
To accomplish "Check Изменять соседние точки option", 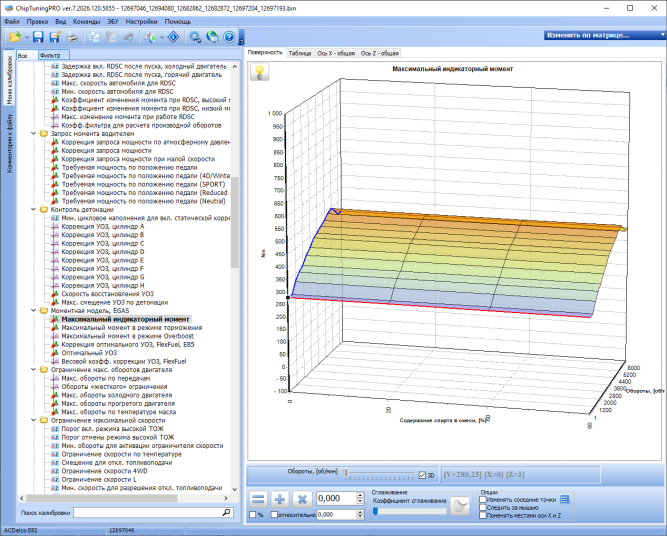I will tap(483, 499).
